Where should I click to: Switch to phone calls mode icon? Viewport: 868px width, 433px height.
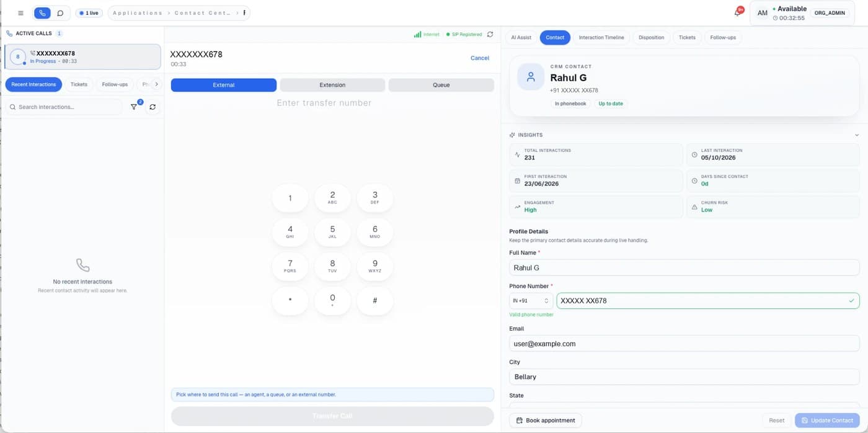click(x=42, y=13)
